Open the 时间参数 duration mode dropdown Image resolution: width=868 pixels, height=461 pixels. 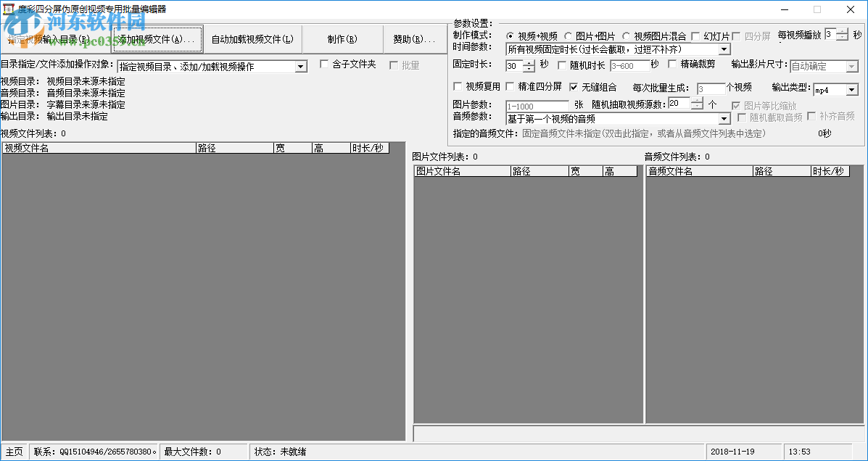[x=723, y=49]
